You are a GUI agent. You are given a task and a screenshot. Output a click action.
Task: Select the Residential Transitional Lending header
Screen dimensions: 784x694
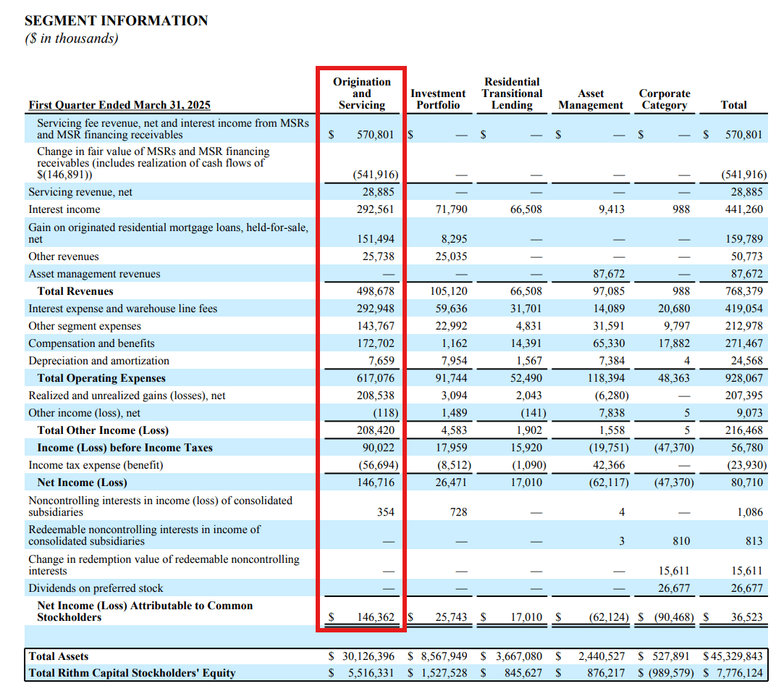[512, 93]
